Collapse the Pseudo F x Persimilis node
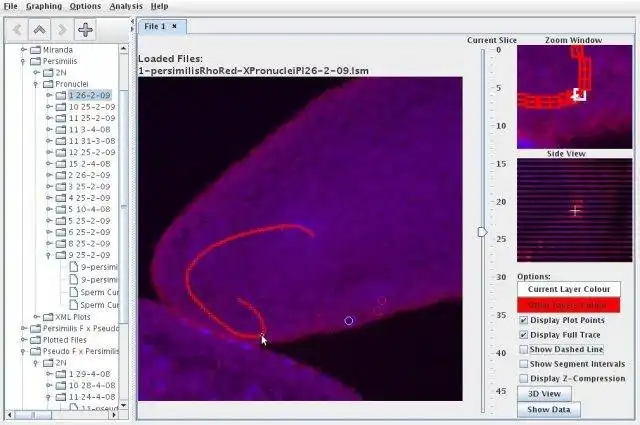This screenshot has height=425, width=640. (x=23, y=351)
